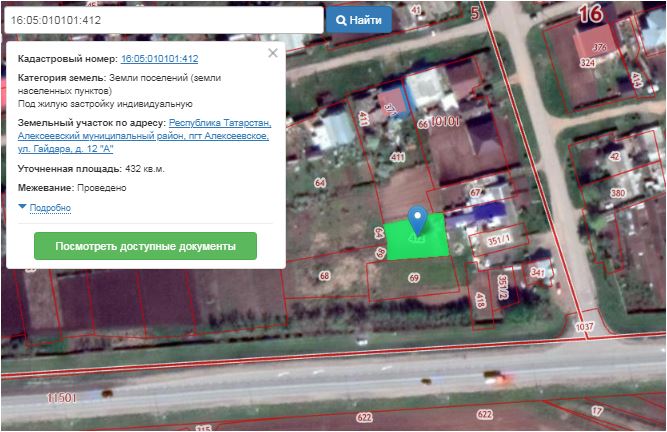Click parcel 324 near the red roof
The width and height of the screenshot is (667, 432).
coord(586,62)
